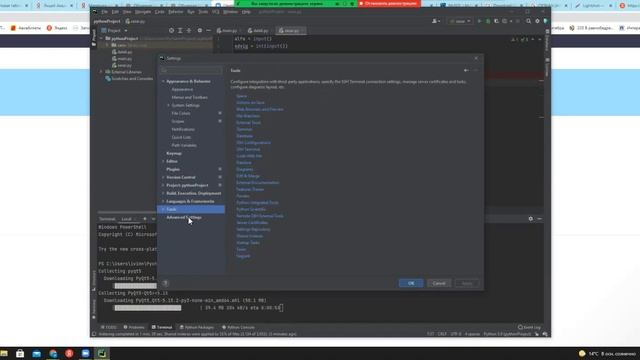Image resolution: width=640 pixels, height=360 pixels.
Task: Open run configuration dropdown
Action: pos(460,21)
